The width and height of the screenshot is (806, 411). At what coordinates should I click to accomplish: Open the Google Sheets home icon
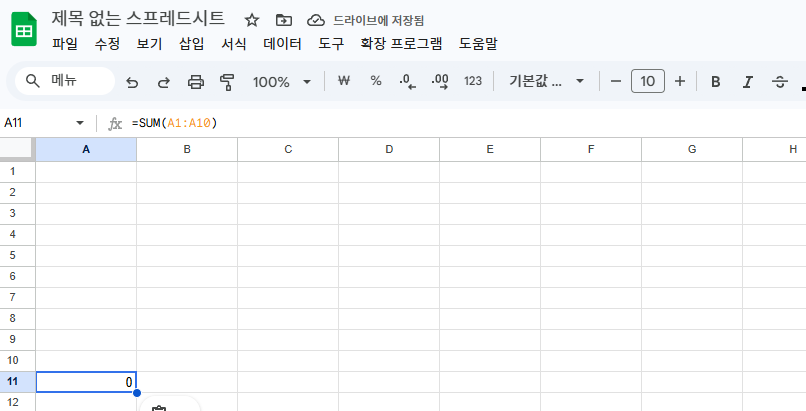24,30
